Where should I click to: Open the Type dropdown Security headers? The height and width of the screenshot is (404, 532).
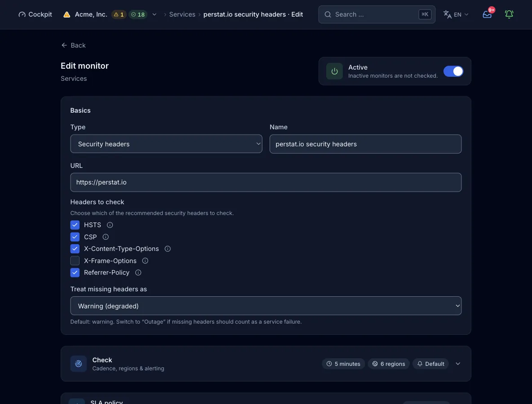166,144
